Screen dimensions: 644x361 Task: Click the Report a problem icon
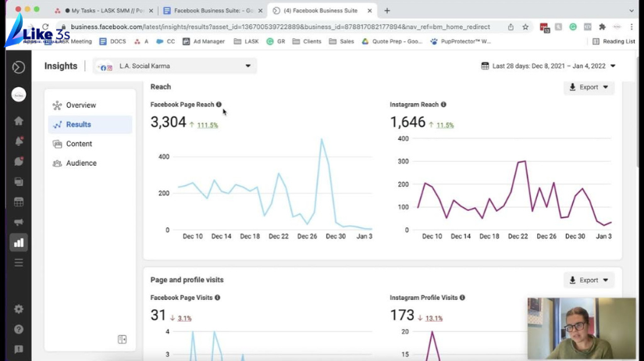19,349
